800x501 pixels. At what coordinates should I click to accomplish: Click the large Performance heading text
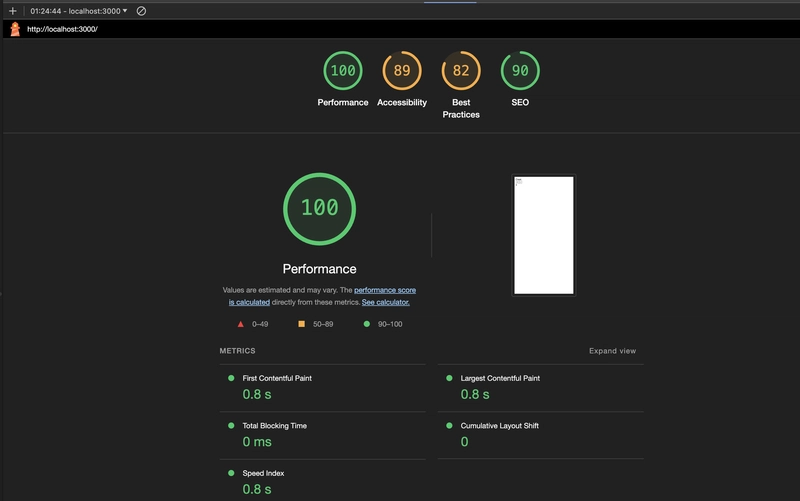click(319, 269)
